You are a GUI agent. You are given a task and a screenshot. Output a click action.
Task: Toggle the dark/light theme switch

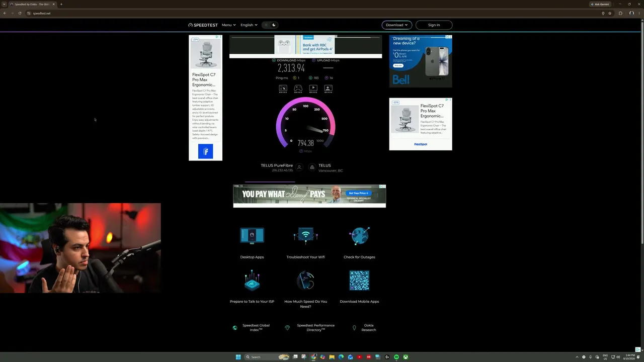point(270,25)
